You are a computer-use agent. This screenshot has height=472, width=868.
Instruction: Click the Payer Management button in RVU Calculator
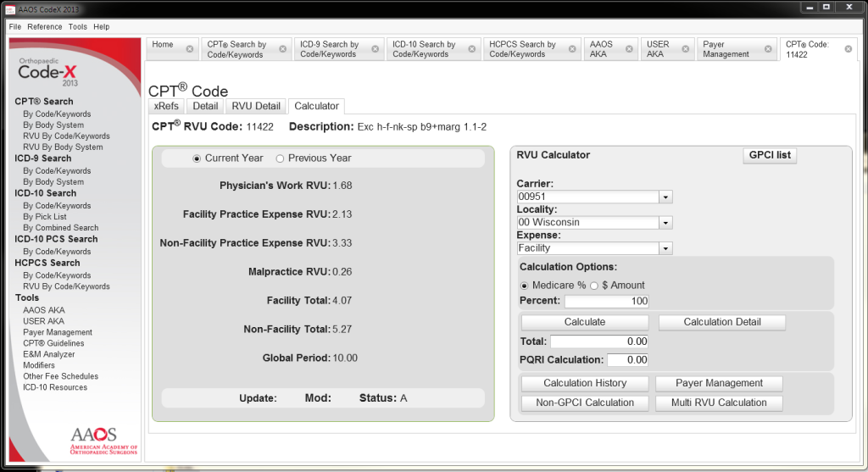tap(719, 383)
